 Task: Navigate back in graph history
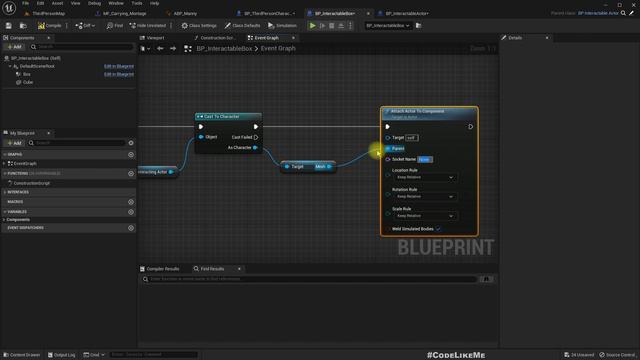(160, 49)
